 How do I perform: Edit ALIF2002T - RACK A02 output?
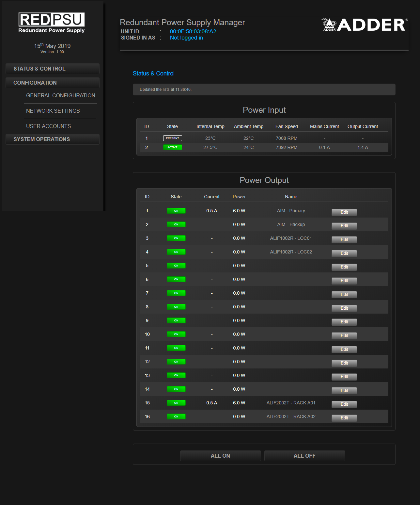(344, 418)
